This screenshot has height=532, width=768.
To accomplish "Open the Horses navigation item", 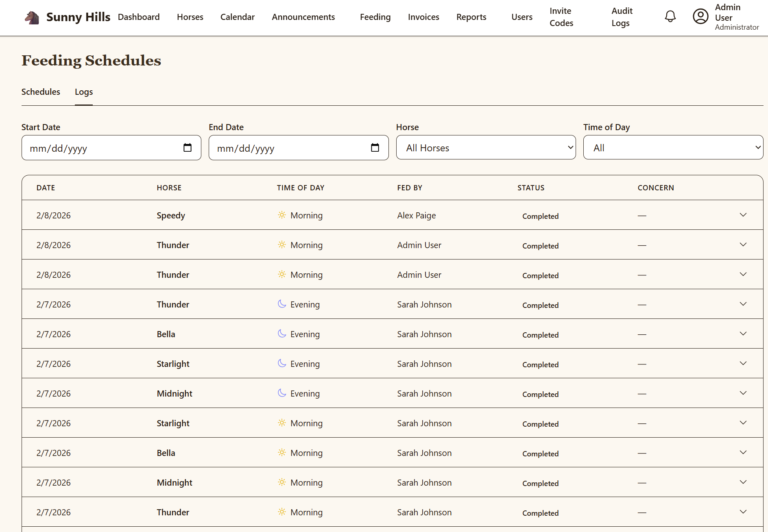I will point(190,17).
